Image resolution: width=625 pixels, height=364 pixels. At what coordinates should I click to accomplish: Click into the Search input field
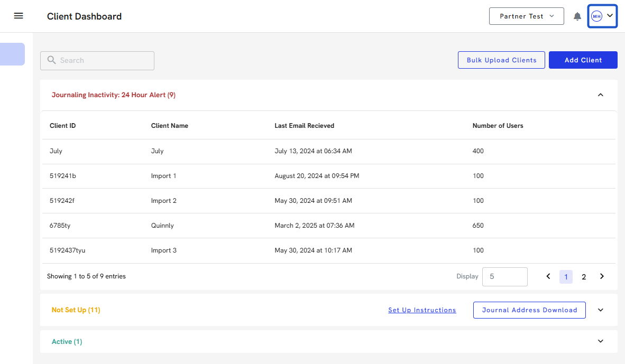tap(103, 61)
